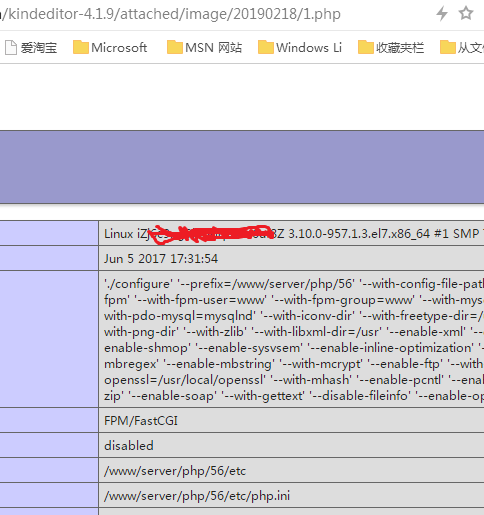The image size is (484, 515).
Task: Click the 'disabled' cell value
Action: pos(129,446)
